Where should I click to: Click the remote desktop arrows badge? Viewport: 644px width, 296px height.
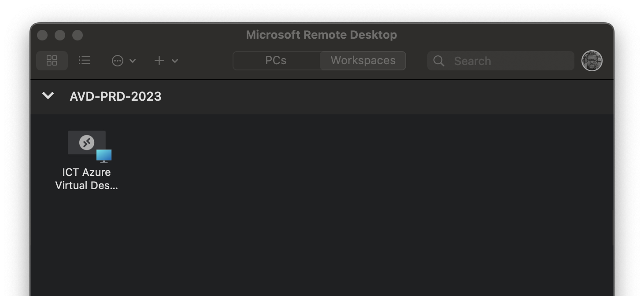point(87,143)
